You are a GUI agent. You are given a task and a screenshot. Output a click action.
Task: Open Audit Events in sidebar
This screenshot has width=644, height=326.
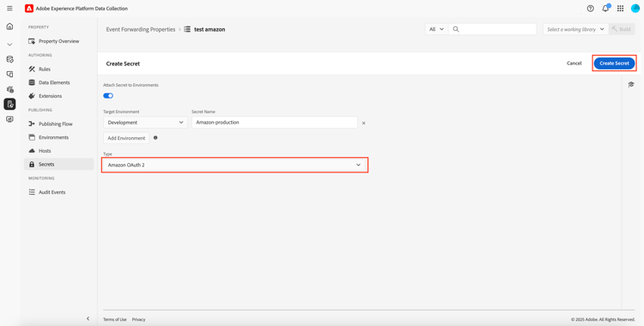tap(58, 192)
